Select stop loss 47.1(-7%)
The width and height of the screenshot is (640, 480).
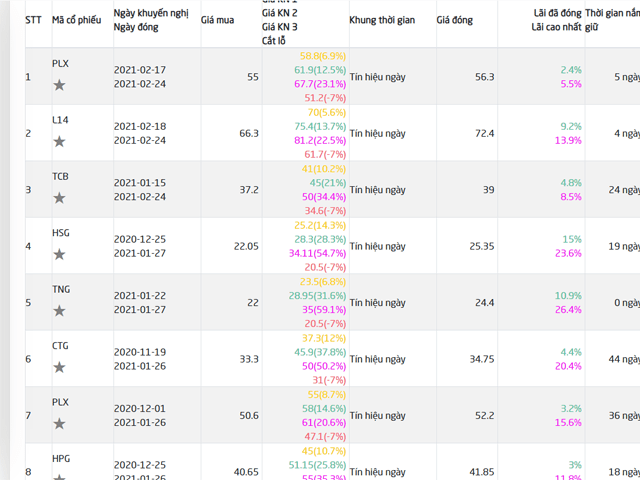(325, 436)
